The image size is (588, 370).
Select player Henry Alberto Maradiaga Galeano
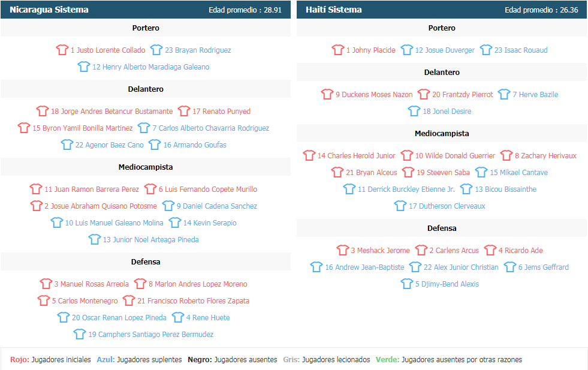tap(151, 67)
